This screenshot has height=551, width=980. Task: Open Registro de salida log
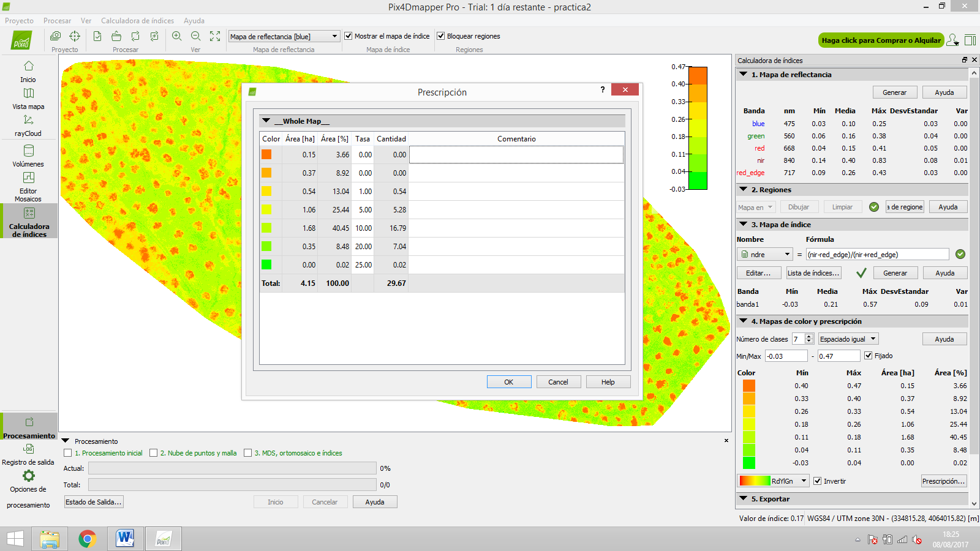tap(28, 454)
